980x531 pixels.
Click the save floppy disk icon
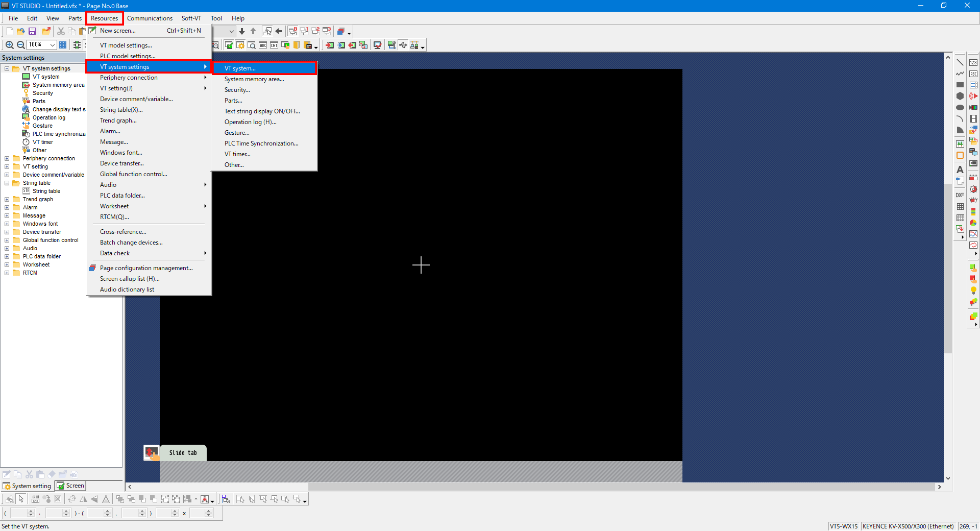(32, 31)
